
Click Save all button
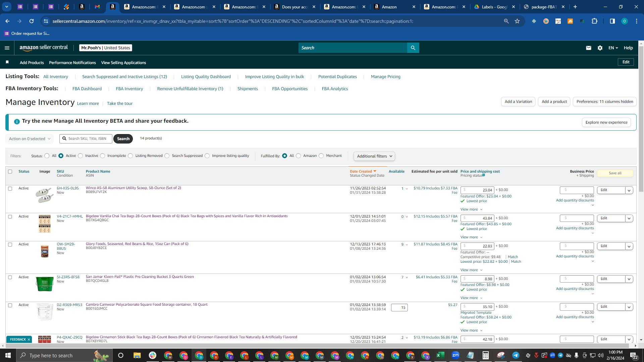point(615,173)
